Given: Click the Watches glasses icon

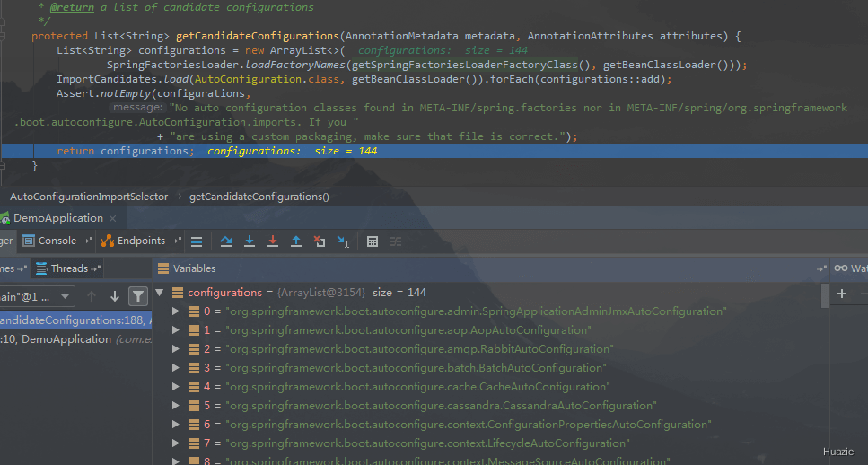Looking at the screenshot, I should tap(841, 268).
